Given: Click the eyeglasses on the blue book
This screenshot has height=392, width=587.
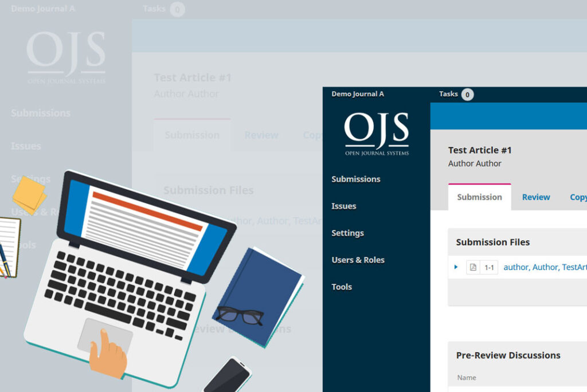Looking at the screenshot, I should tap(240, 315).
